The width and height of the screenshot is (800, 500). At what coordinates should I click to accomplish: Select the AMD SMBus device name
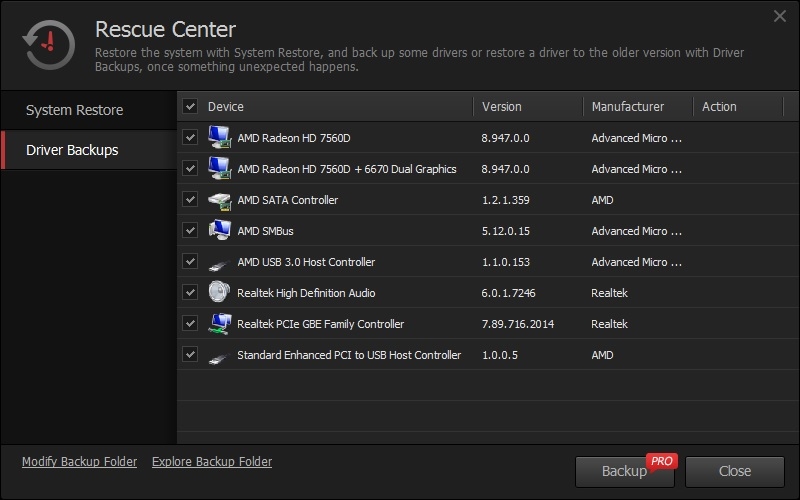tap(265, 231)
